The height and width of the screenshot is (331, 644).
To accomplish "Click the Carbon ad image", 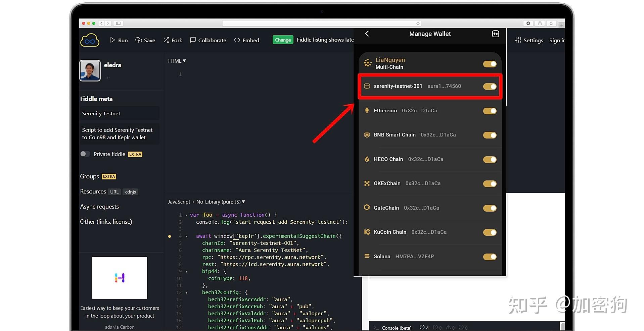I will (x=120, y=278).
